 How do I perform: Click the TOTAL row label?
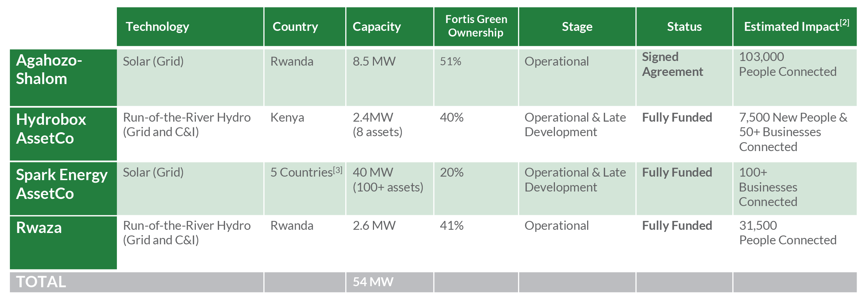pos(41,282)
